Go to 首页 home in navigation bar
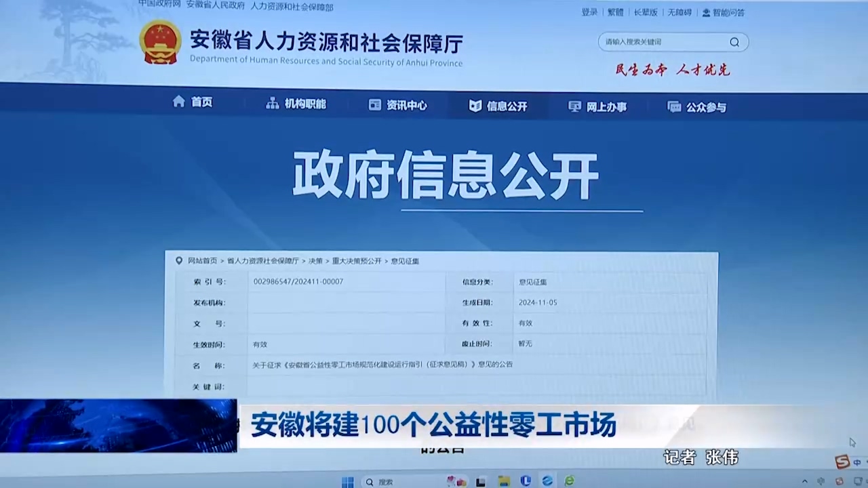The height and width of the screenshot is (488, 868). (x=193, y=102)
